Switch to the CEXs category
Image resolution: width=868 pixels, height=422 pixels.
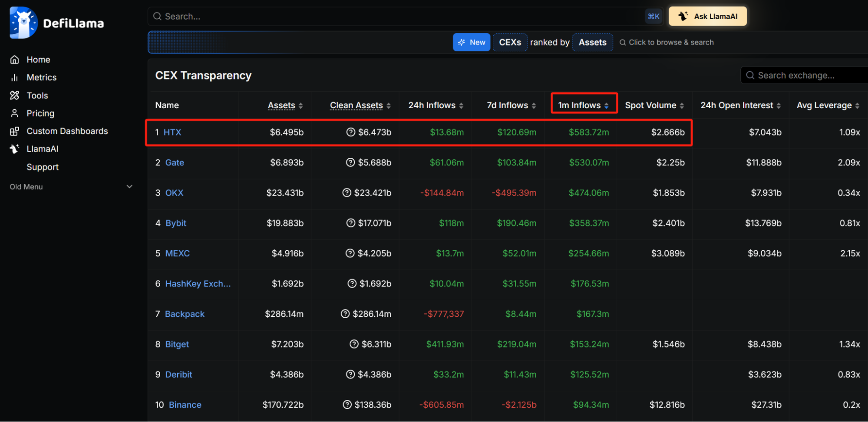[x=510, y=42]
